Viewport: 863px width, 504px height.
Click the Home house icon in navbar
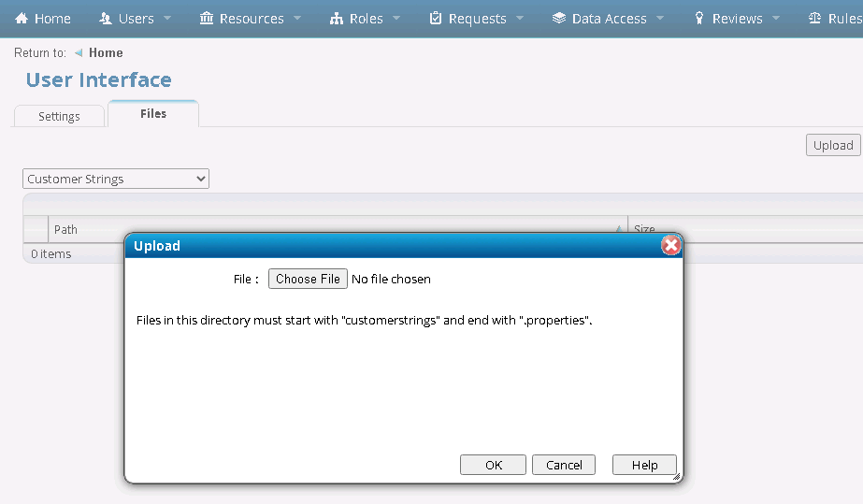22,19
